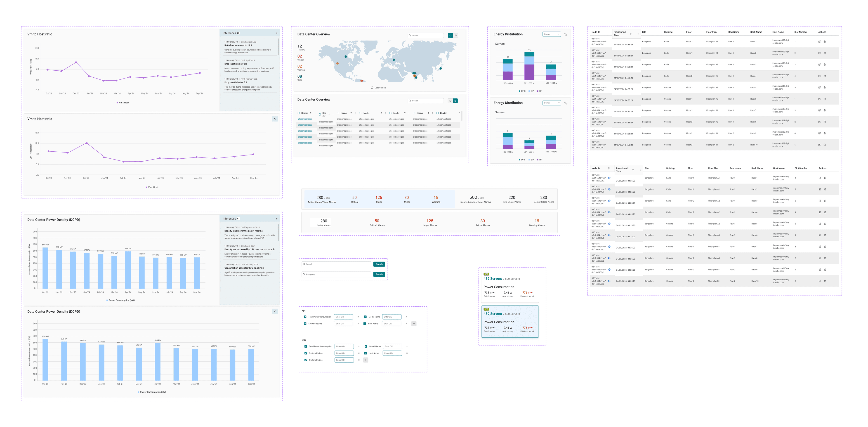Open the first Header column kebab menu
This screenshot has height=427, width=868.
point(315,113)
